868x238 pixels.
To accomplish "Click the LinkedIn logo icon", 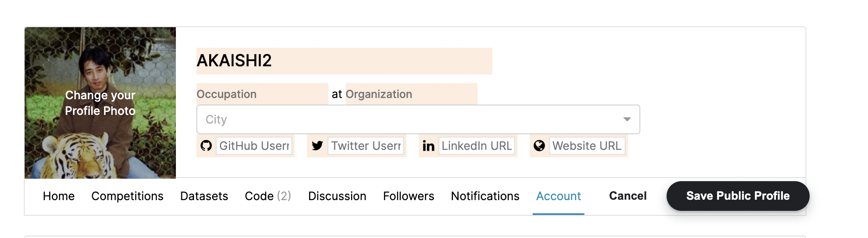I will click(x=428, y=146).
